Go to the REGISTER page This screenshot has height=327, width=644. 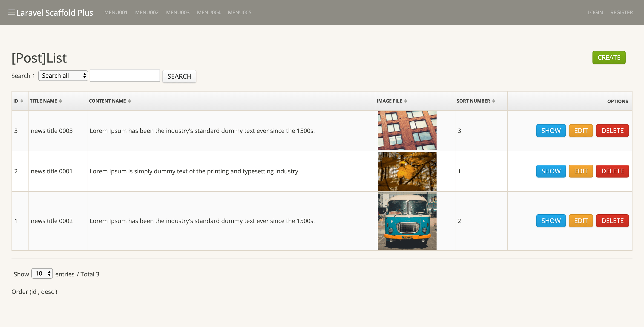click(621, 12)
